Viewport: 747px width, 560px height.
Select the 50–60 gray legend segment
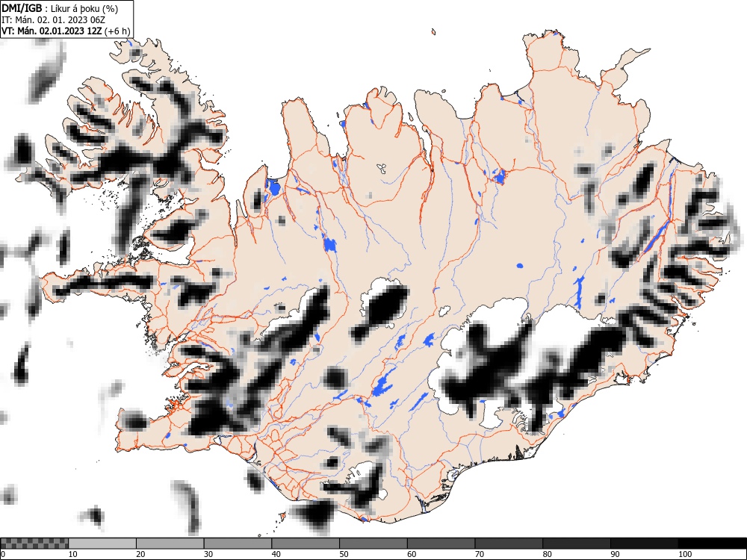tap(373, 544)
